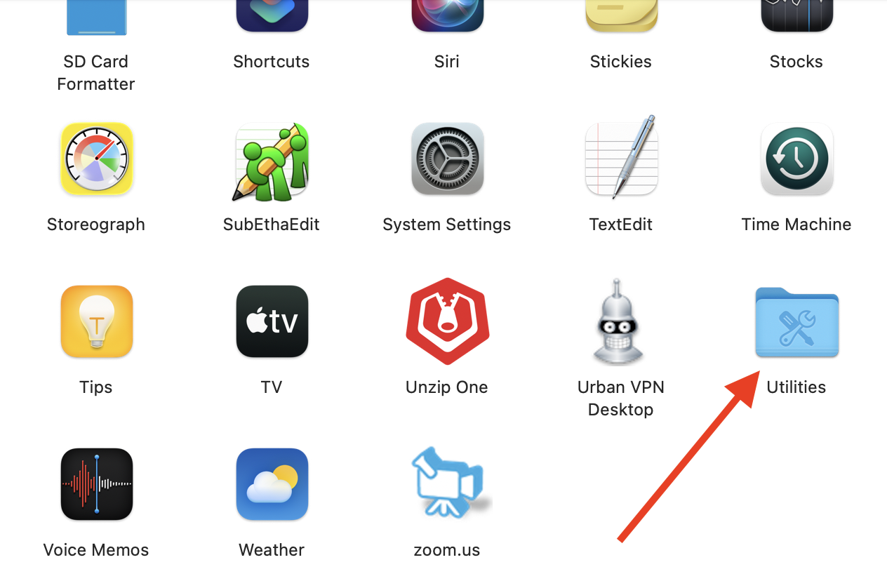Open the Utilities folder
The image size is (887, 588).
(x=796, y=322)
